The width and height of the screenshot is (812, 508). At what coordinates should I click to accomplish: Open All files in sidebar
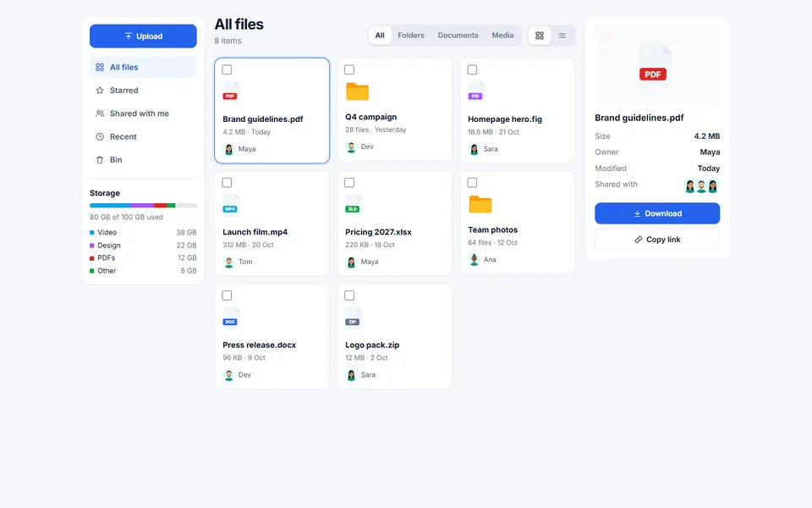(143, 68)
